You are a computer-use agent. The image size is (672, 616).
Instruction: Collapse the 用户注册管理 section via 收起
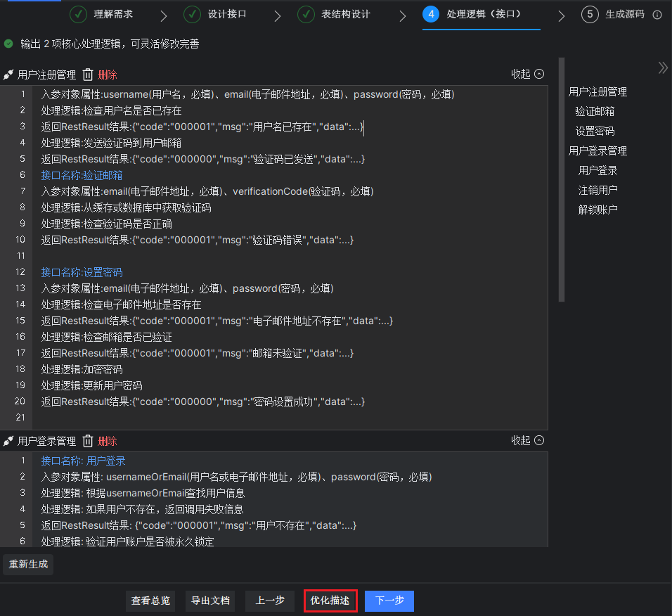pyautogui.click(x=528, y=74)
